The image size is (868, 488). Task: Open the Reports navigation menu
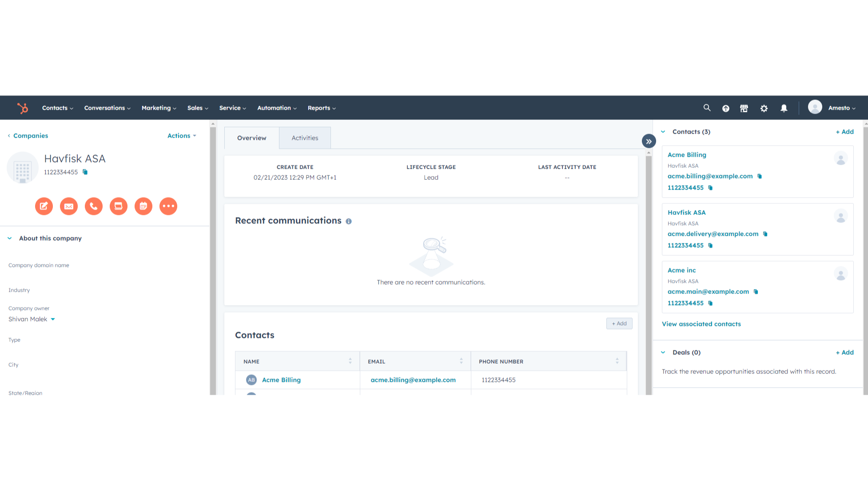point(322,108)
